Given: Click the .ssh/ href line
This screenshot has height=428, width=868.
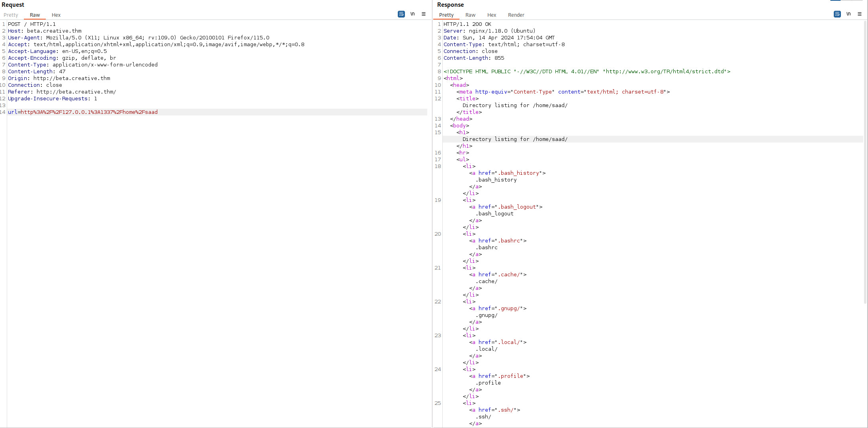Looking at the screenshot, I should (495, 410).
